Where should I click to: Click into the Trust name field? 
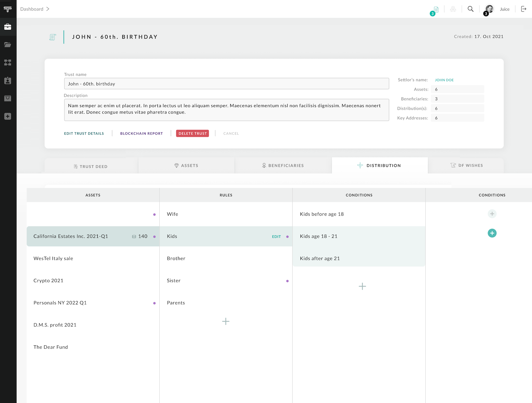(x=226, y=84)
